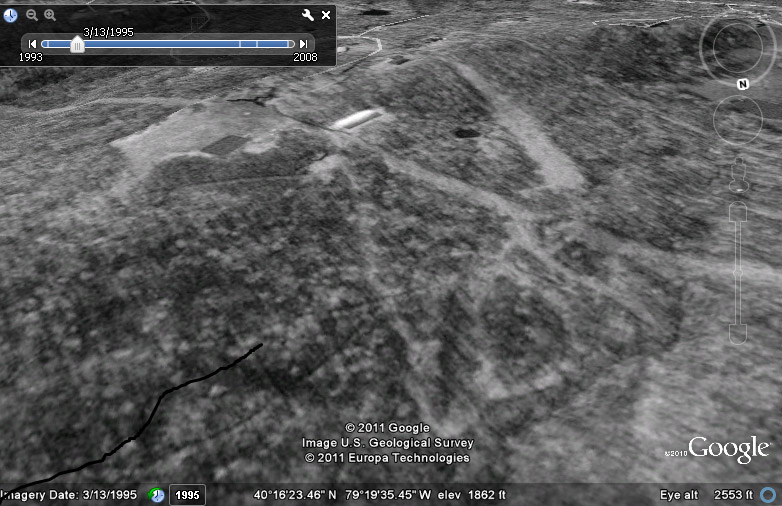Image resolution: width=782 pixels, height=506 pixels.
Task: Jump to the second later imagery tick mark
Action: (x=257, y=44)
